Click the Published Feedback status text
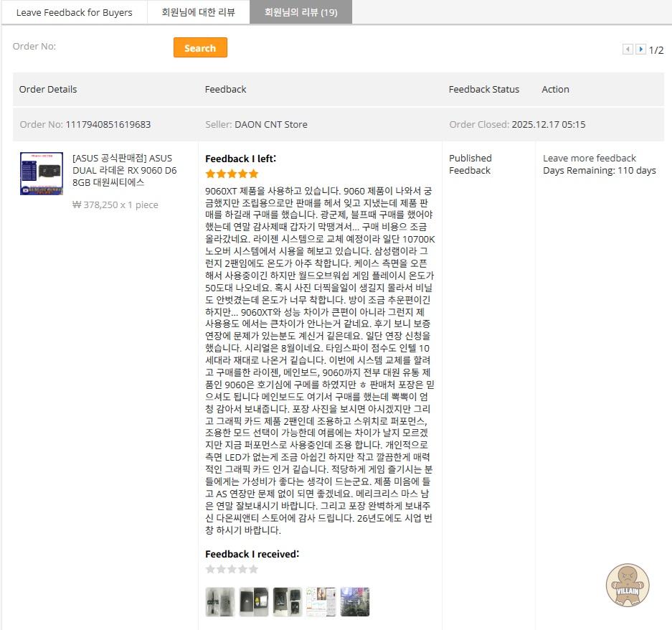The image size is (672, 630). click(x=470, y=164)
